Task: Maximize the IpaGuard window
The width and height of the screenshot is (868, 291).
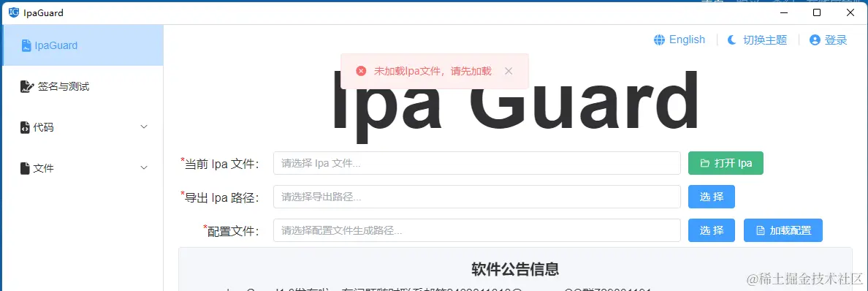Action: click(x=817, y=12)
